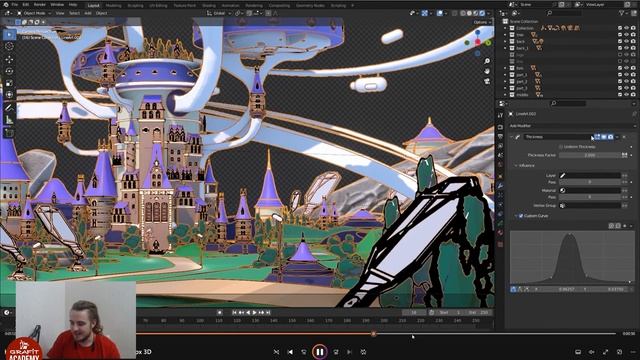Open the Edit menu
The image size is (640, 360).
point(26,4)
